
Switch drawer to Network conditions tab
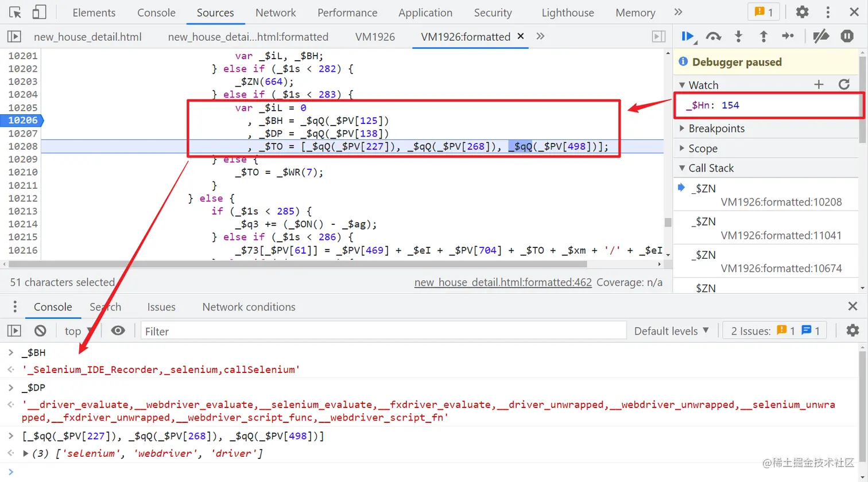tap(249, 307)
